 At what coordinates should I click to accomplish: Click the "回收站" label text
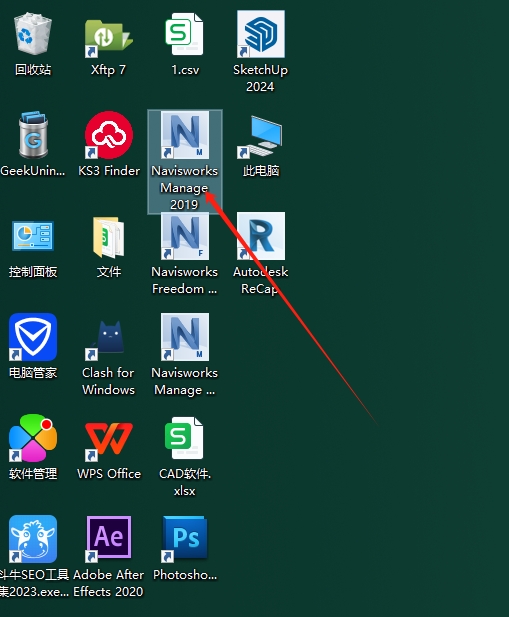pyautogui.click(x=33, y=70)
